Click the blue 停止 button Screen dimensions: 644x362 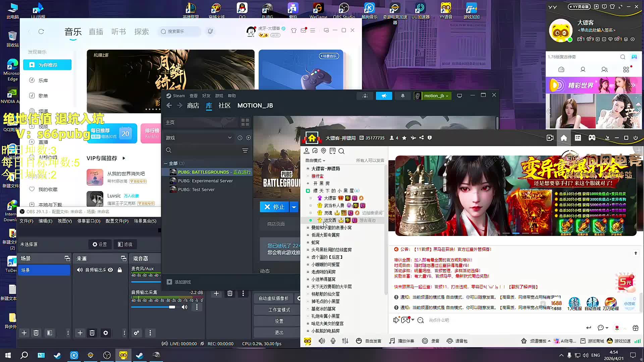click(274, 207)
